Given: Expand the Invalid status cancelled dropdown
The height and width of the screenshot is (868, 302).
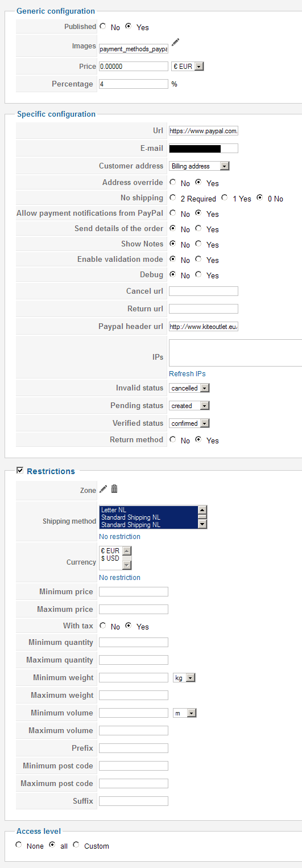Looking at the screenshot, I should 189,388.
